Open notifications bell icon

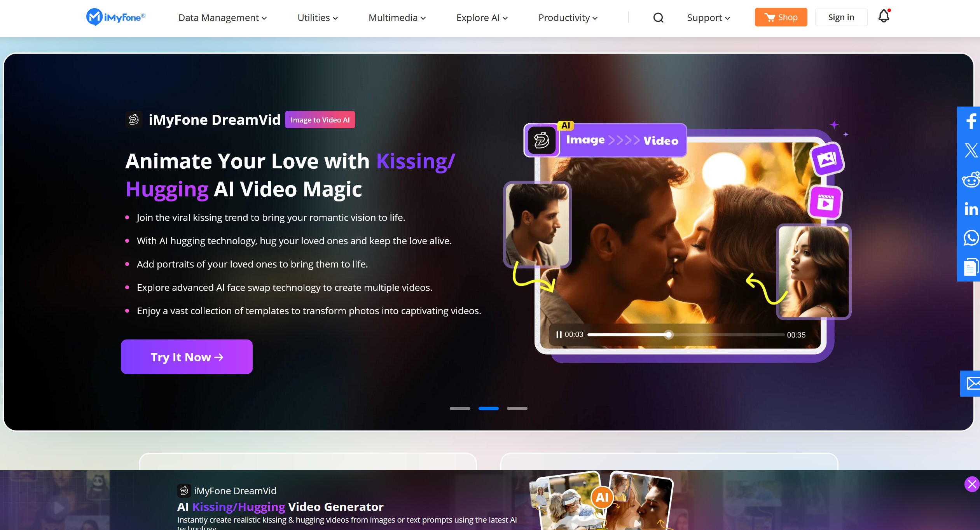pos(884,16)
